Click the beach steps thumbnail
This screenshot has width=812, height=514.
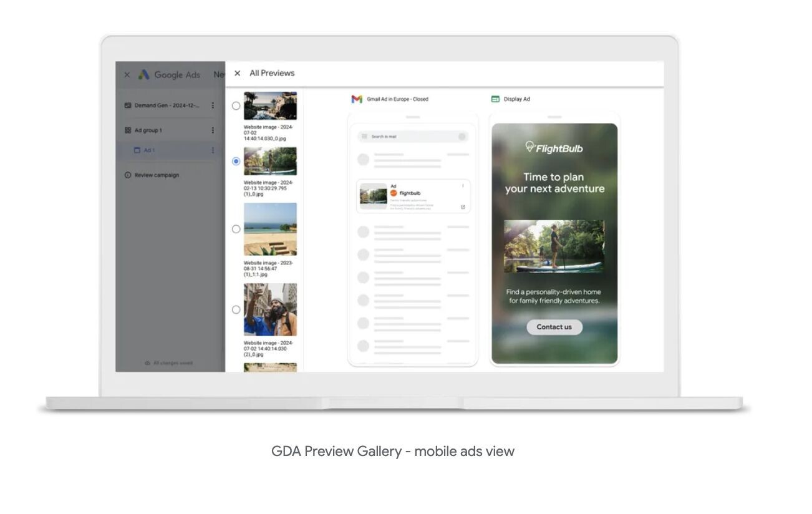[x=270, y=229]
